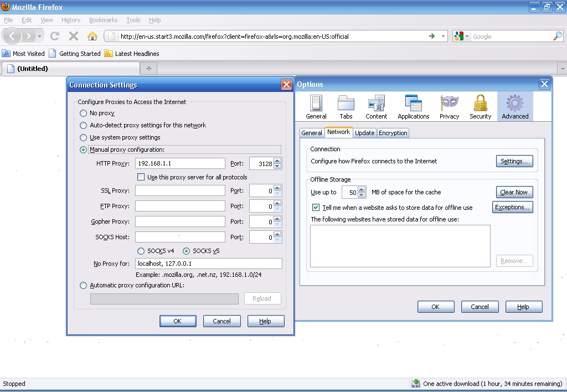
Task: Open the History menu
Action: (x=71, y=20)
